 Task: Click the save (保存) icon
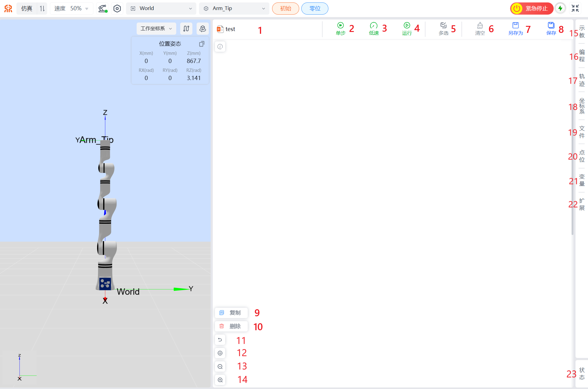pyautogui.click(x=551, y=26)
